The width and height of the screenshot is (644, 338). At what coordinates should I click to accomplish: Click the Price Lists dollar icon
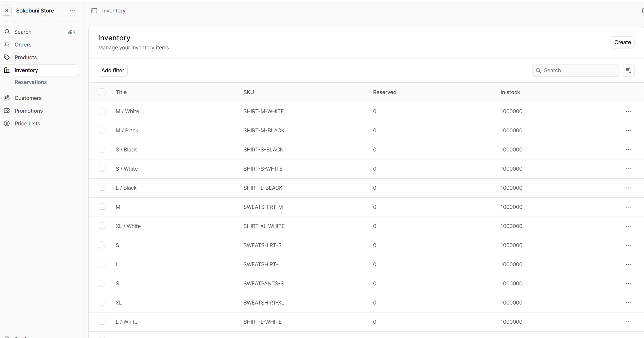click(7, 124)
